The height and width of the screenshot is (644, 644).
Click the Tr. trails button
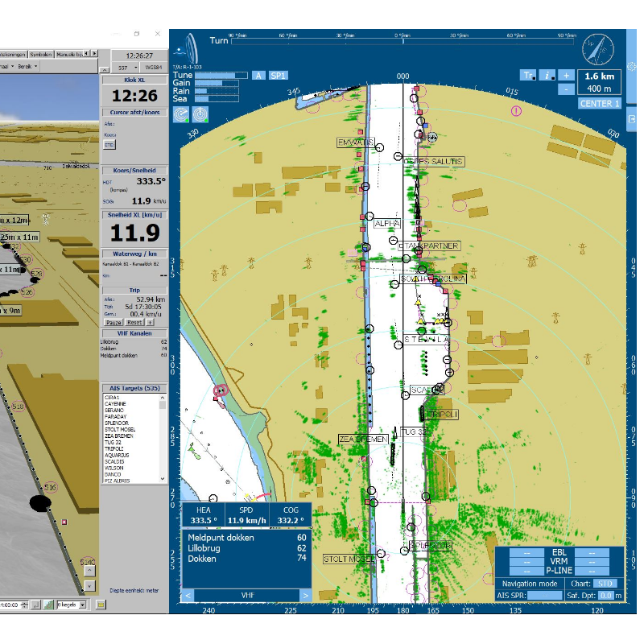click(x=528, y=76)
